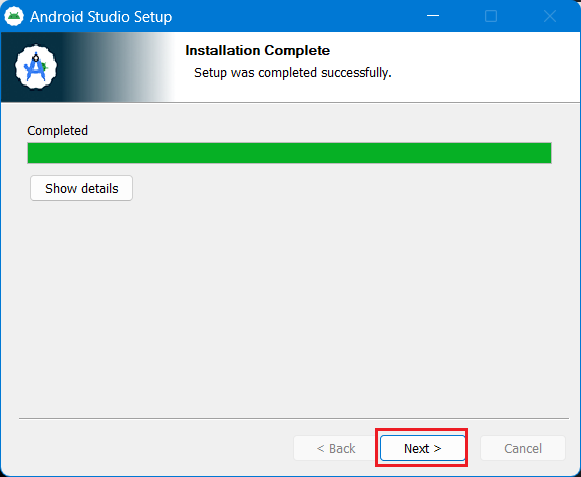
Task: Click the Android robot icon in title bar
Action: [14, 16]
